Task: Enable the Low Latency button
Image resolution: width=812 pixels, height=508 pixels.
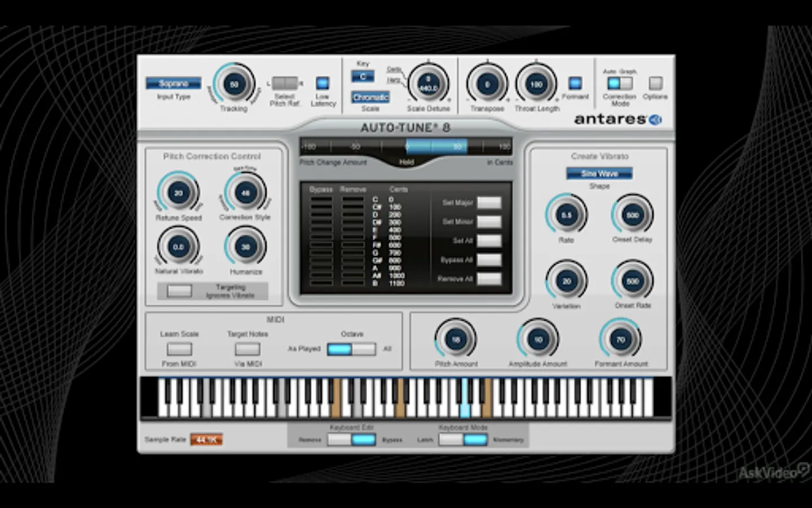Action: 323,84
